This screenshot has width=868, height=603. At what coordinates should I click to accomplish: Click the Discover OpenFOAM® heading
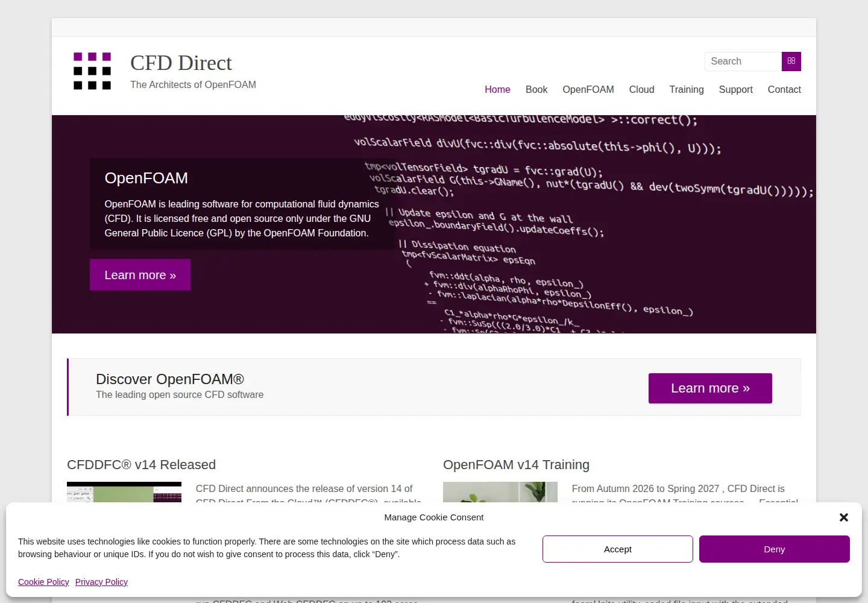170,379
